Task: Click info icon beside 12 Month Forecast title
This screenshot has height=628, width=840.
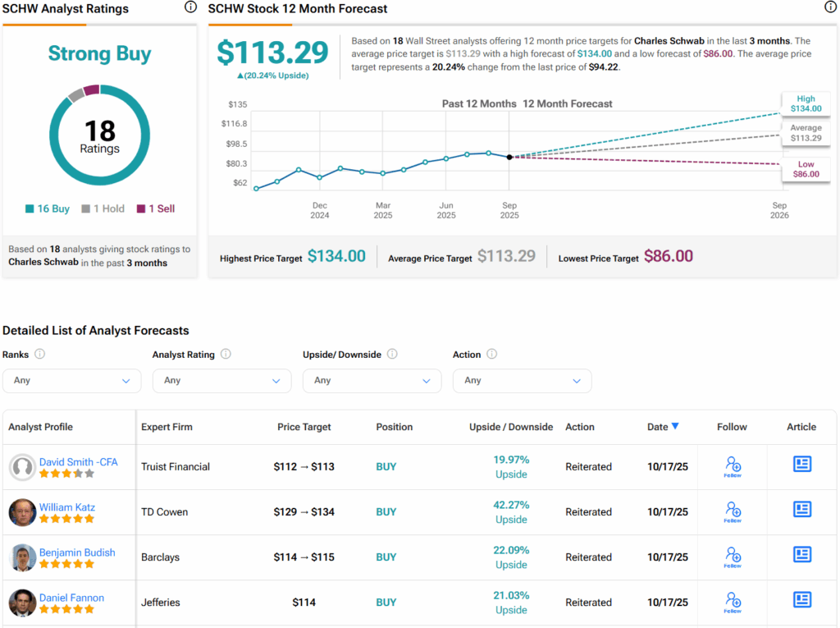Action: 830,7
